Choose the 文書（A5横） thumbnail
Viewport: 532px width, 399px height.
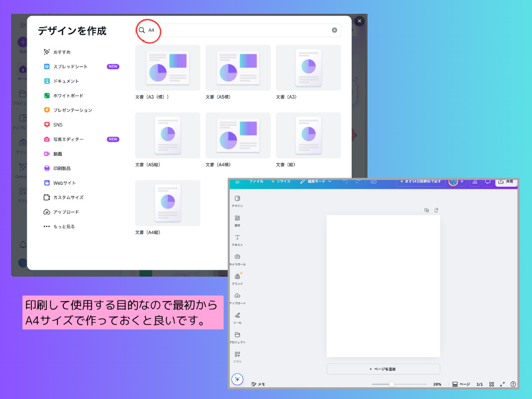click(238, 68)
